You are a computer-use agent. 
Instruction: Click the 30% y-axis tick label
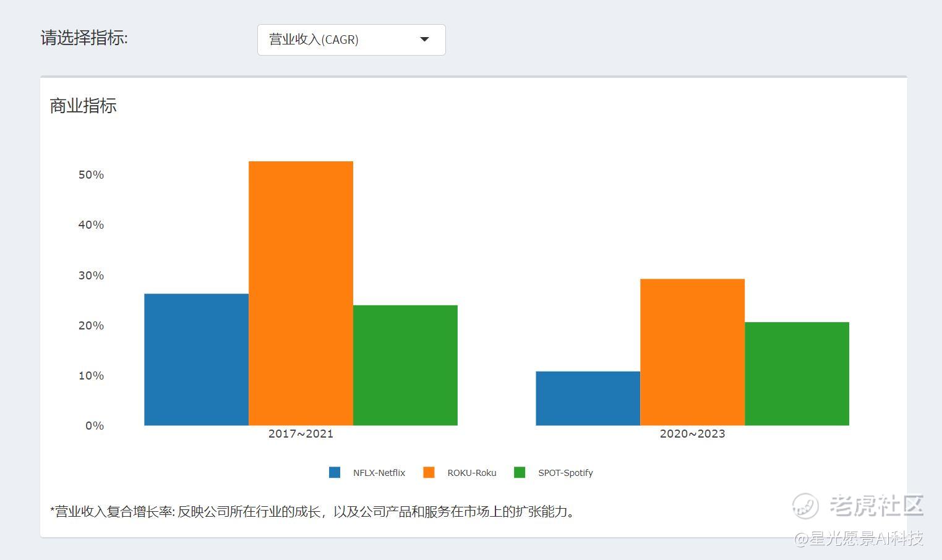pyautogui.click(x=91, y=276)
